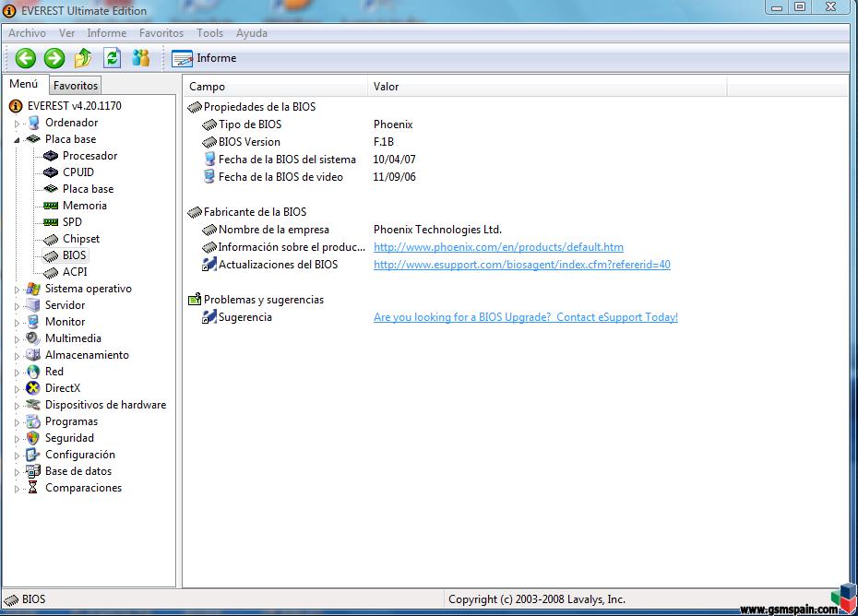Select the BIOS item in tree

click(x=74, y=255)
